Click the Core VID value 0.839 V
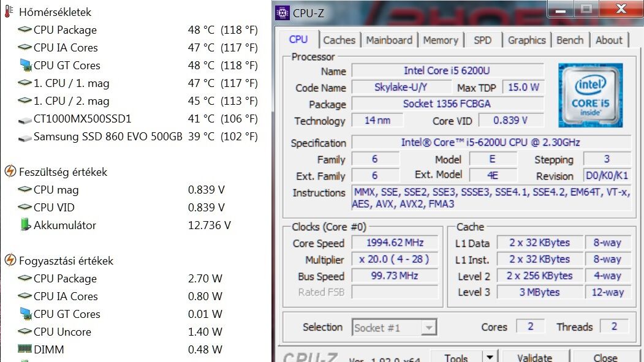The height and width of the screenshot is (362, 644). (510, 120)
